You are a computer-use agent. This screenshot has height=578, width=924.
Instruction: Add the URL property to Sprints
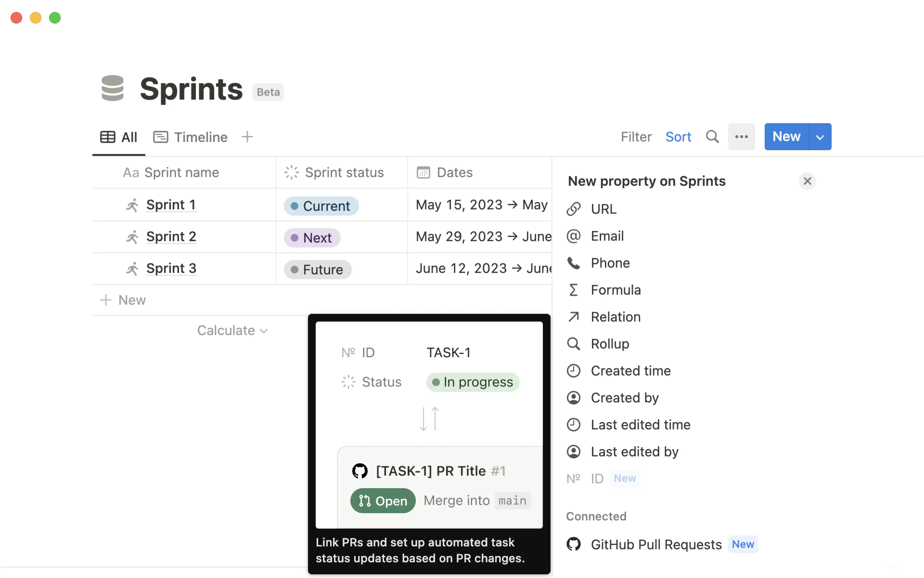point(603,209)
